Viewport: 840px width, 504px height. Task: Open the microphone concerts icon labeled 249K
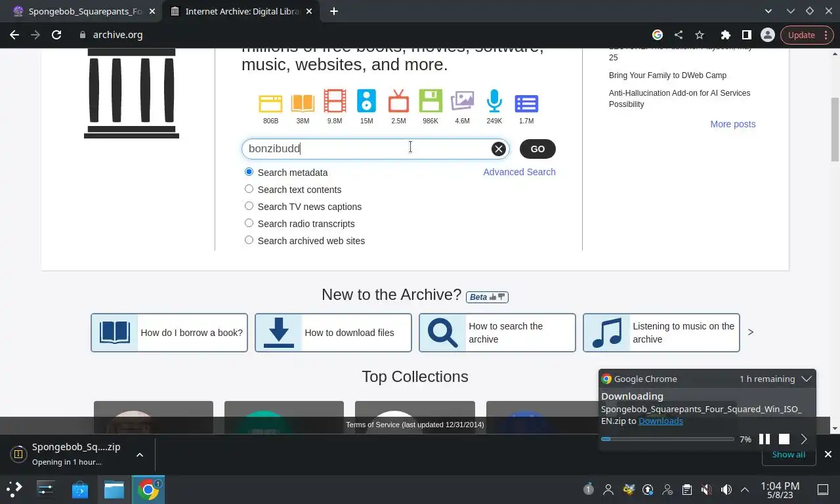494,102
